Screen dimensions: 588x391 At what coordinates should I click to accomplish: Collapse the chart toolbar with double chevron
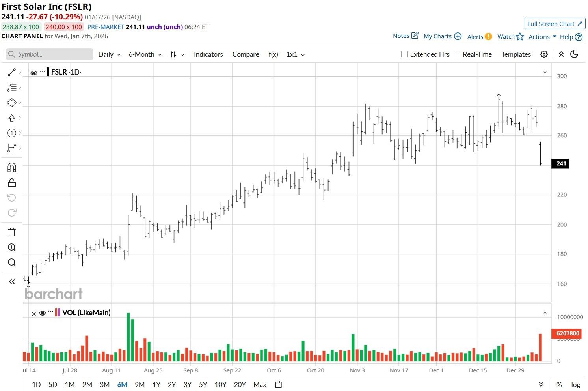tap(561, 54)
